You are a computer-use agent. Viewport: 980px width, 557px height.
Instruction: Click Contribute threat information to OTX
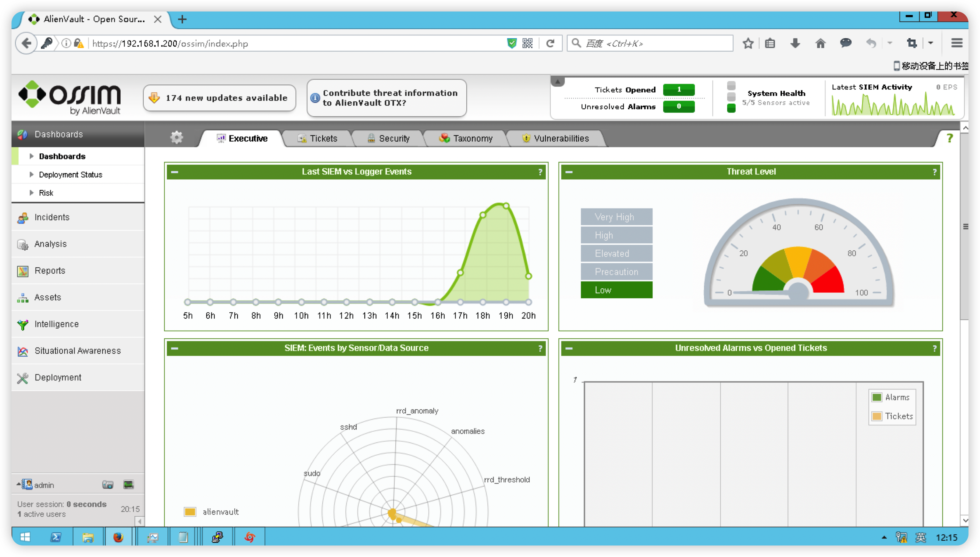(386, 98)
